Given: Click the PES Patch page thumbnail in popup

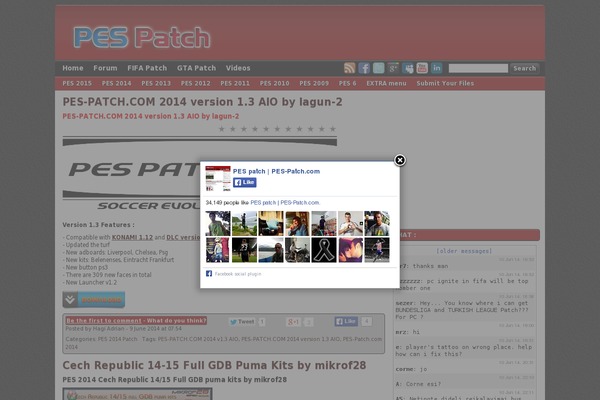Looking at the screenshot, I should pos(218,178).
